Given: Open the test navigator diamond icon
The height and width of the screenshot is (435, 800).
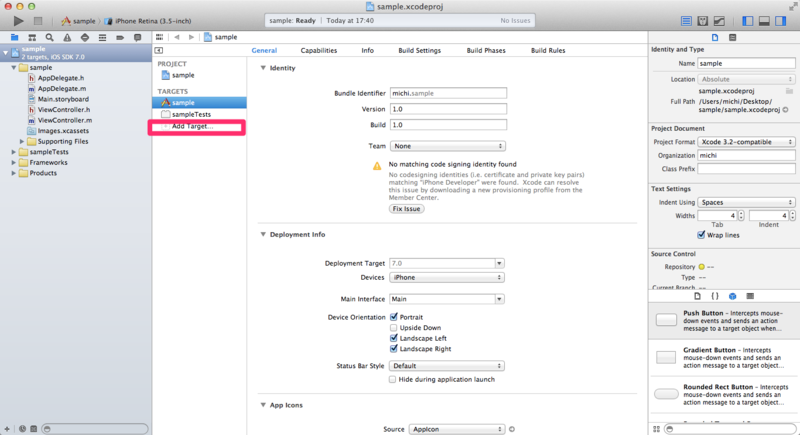Looking at the screenshot, I should (x=85, y=37).
